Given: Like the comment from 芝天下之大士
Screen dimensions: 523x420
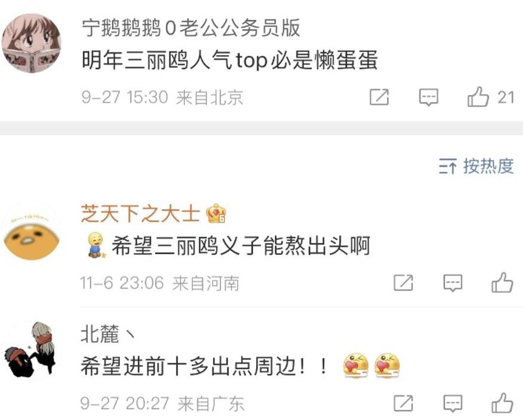Looking at the screenshot, I should tap(502, 282).
